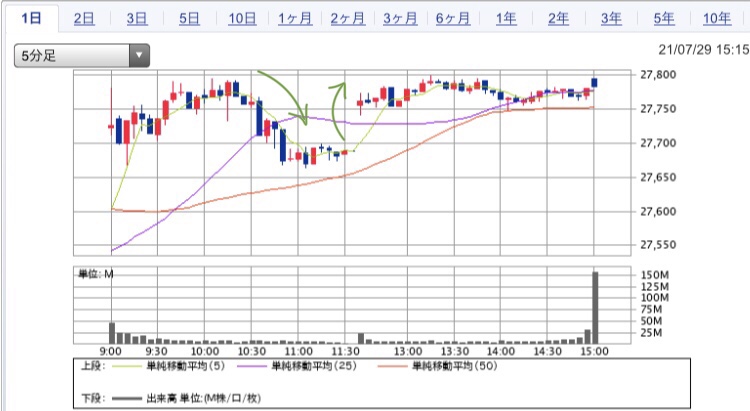The image size is (750, 411).
Task: Click the 27,600 price axis label
Action: pyautogui.click(x=658, y=211)
